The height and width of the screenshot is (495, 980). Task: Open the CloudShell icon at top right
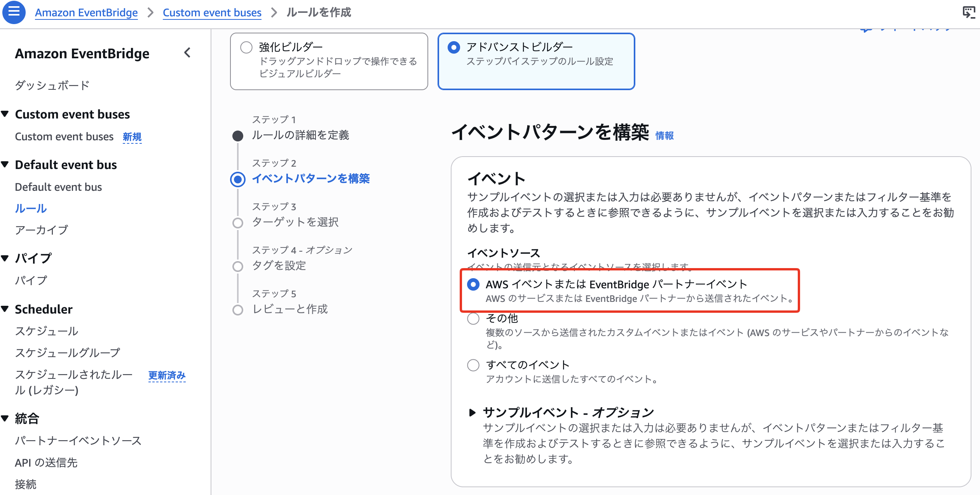(x=969, y=12)
